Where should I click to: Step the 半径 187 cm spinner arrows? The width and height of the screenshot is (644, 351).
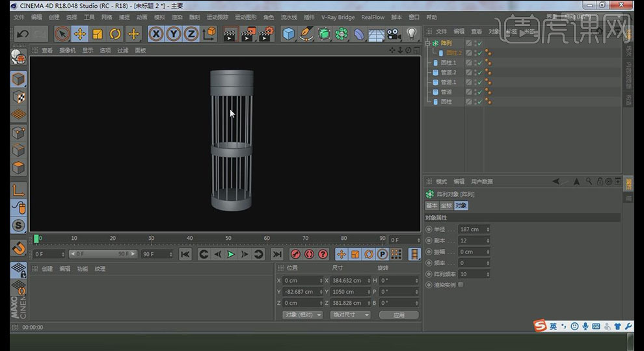coord(488,229)
